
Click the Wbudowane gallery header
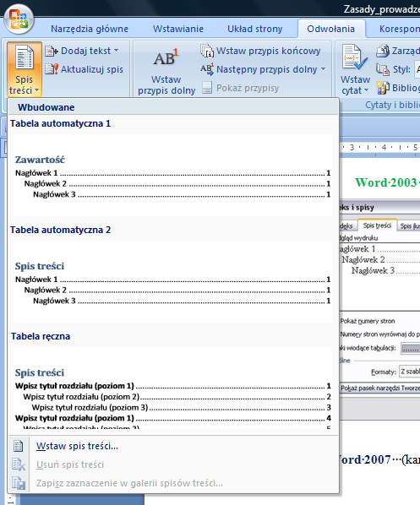(x=173, y=107)
